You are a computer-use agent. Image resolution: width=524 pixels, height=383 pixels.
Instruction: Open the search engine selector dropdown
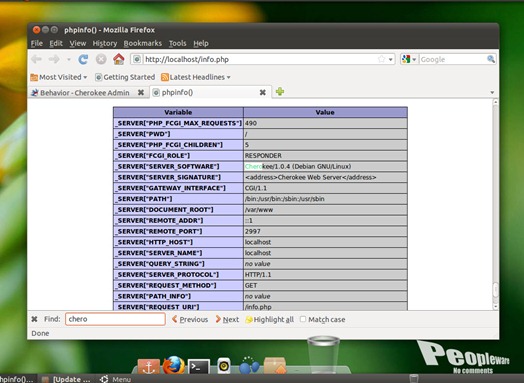409,59
